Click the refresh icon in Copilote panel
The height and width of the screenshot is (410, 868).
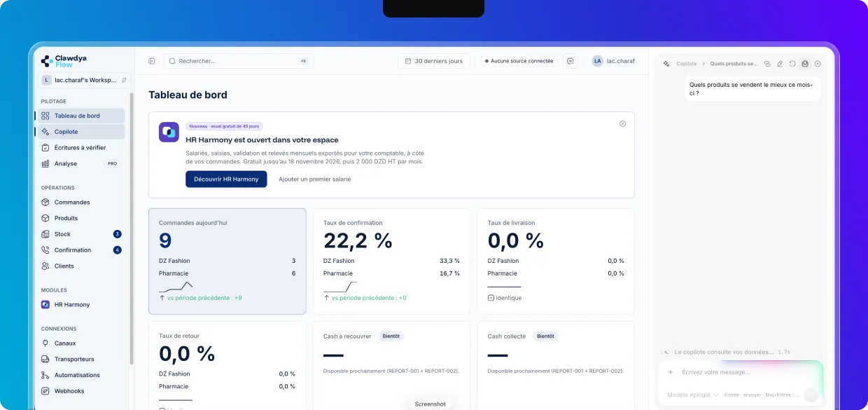coord(792,64)
